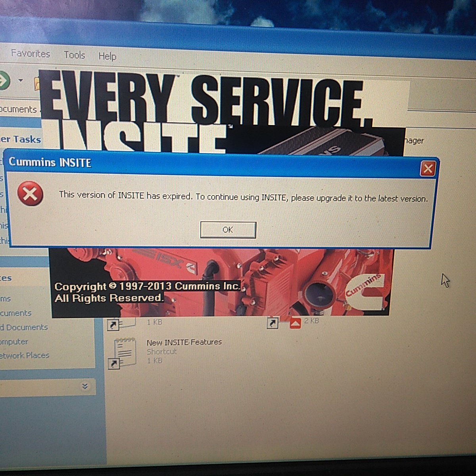Open the Help menu in Explorer
The width and height of the screenshot is (476, 476).
click(107, 56)
